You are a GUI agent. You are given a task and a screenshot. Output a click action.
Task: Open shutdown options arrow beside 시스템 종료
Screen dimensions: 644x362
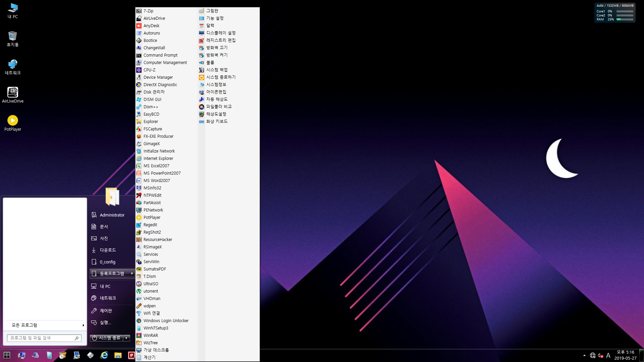pos(126,338)
